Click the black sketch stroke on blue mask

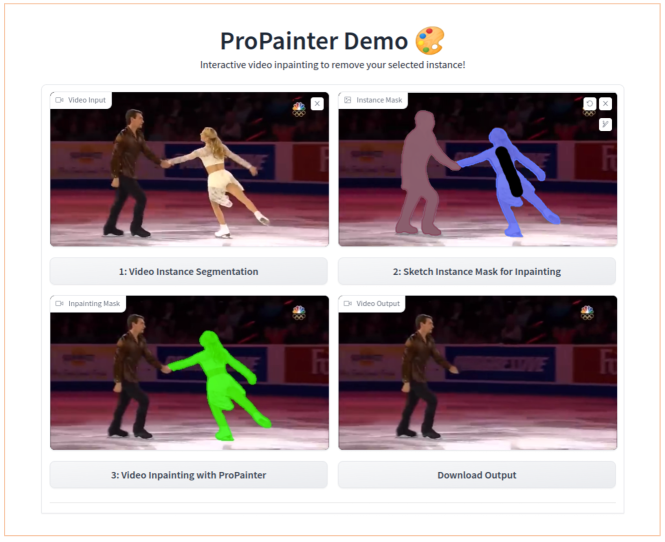(x=509, y=171)
